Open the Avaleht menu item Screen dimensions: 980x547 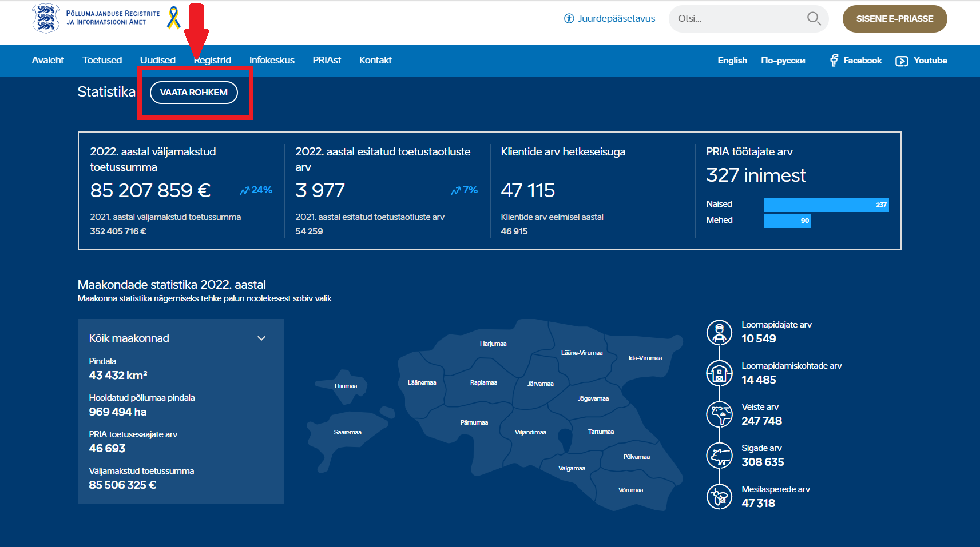pos(48,61)
